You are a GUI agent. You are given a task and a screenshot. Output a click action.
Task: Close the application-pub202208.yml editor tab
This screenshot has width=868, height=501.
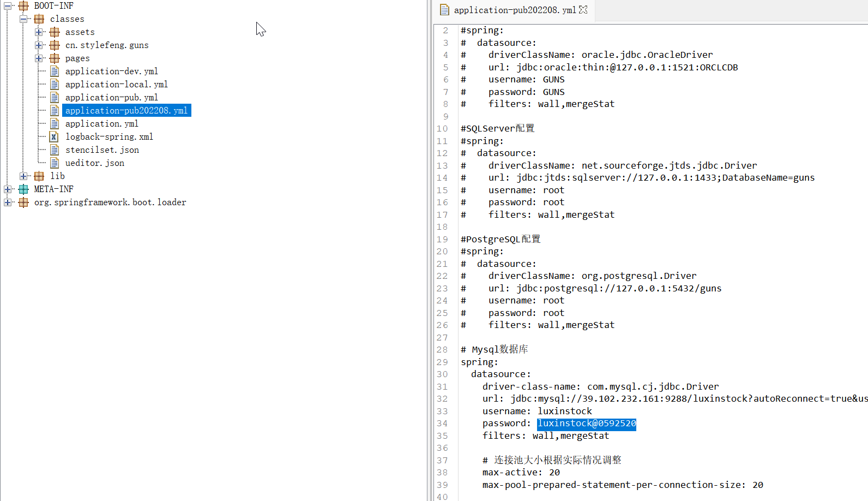coord(583,10)
